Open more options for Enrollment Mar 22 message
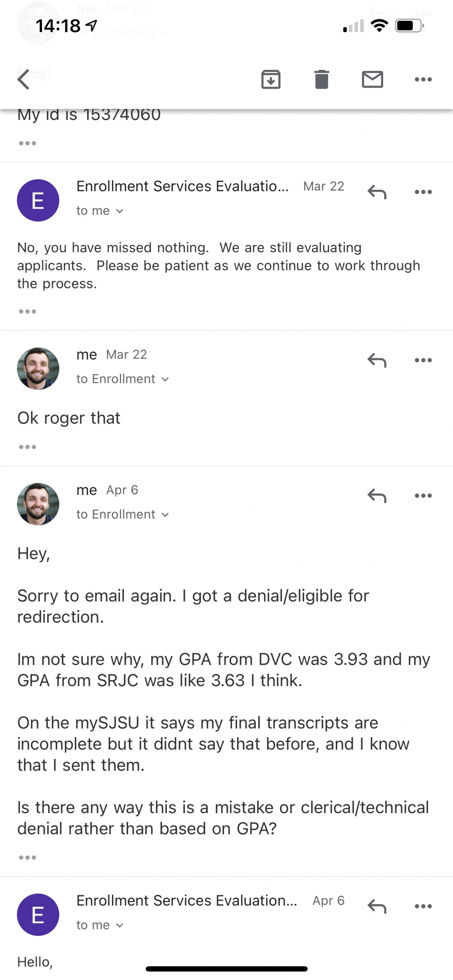 423,192
